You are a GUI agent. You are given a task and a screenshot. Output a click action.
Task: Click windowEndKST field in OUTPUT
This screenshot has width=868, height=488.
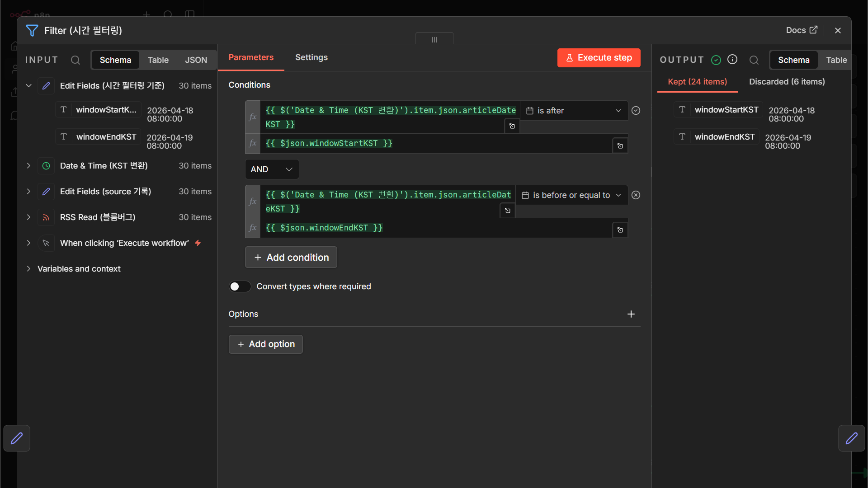(x=717, y=137)
